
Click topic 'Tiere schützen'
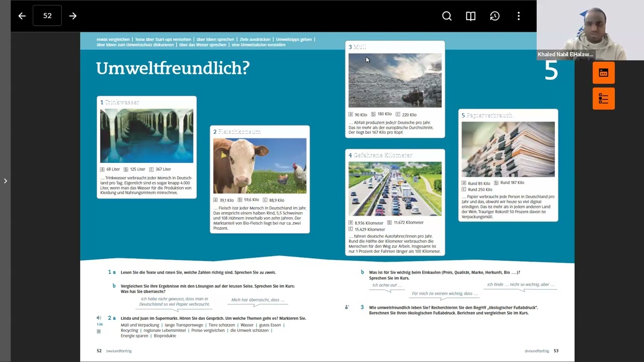click(x=221, y=325)
